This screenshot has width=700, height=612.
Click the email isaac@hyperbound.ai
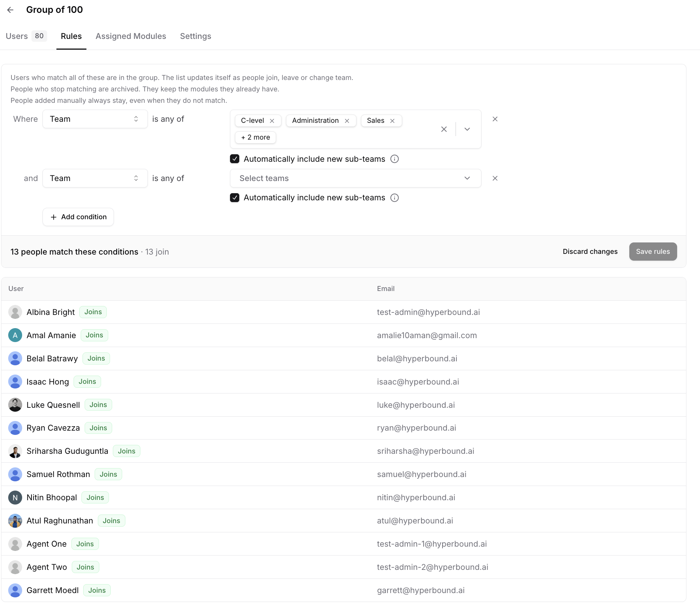pos(418,382)
